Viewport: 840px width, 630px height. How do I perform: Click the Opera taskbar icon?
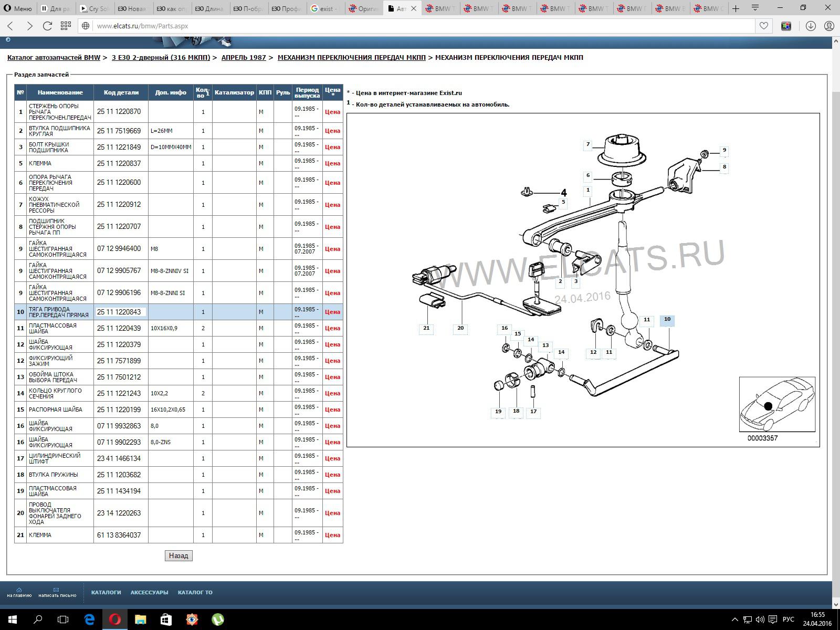(114, 619)
